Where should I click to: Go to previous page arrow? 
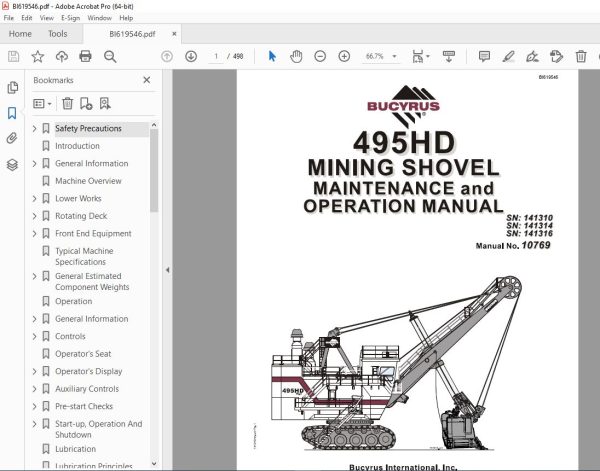pos(167,57)
